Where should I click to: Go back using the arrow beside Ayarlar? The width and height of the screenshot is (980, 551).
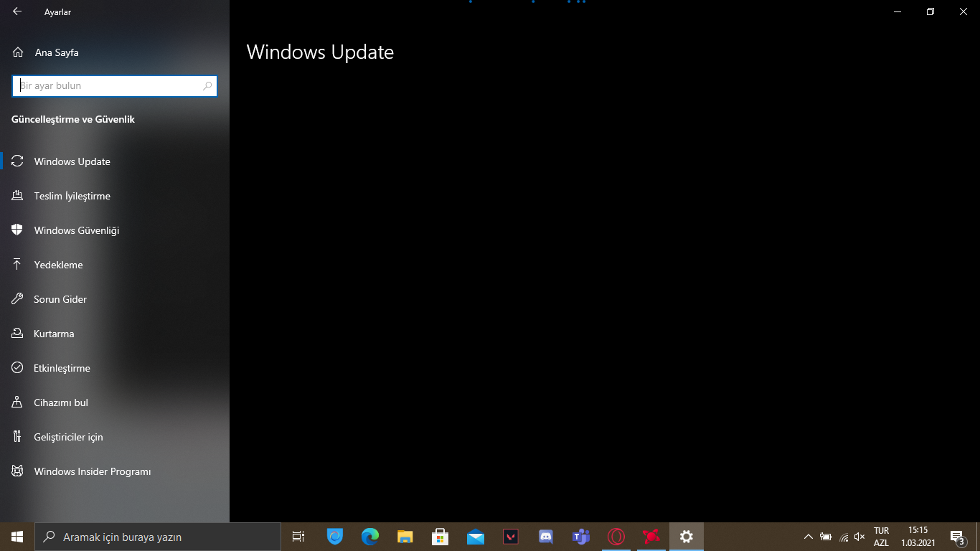17,11
